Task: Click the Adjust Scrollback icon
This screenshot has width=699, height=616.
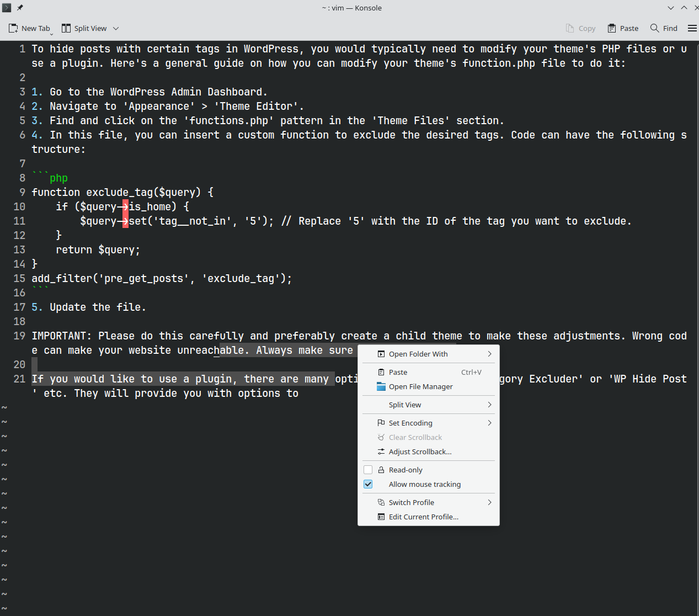Action: 381,452
